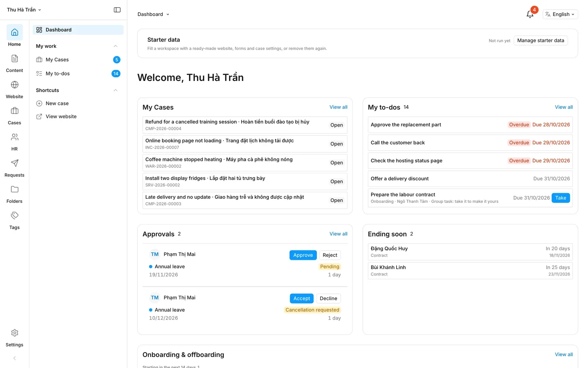The height and width of the screenshot is (368, 588).
Task: Open the Requests paper-plane icon
Action: tap(14, 163)
